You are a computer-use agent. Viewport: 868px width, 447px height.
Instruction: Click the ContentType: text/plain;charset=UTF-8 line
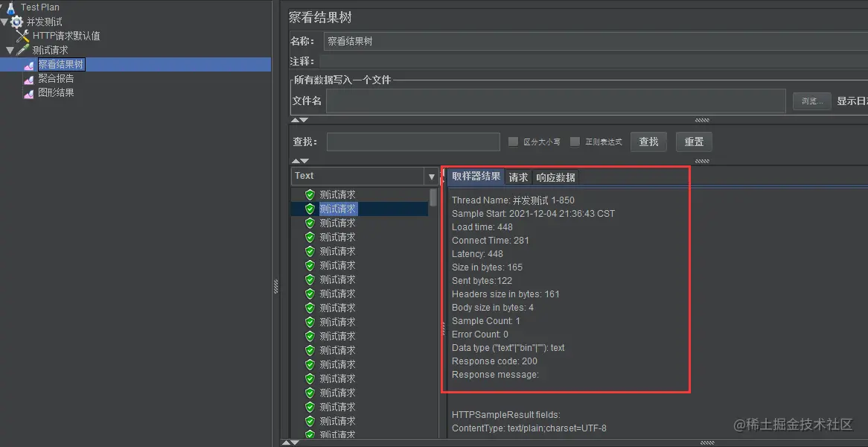tap(529, 428)
